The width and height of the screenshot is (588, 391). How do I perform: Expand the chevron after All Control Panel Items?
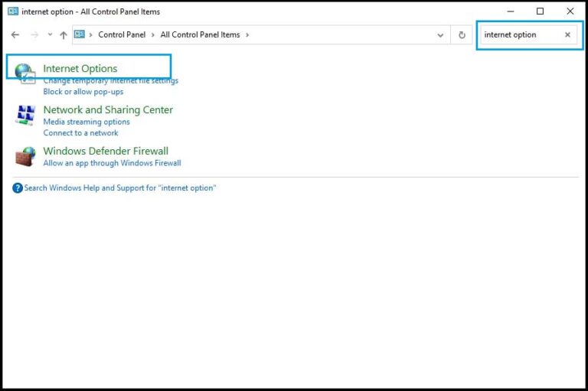[x=247, y=35]
